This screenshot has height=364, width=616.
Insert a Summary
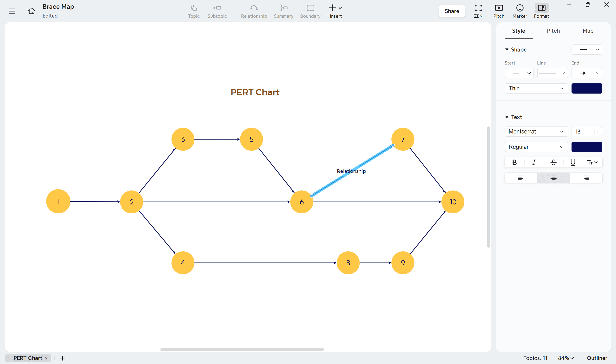tap(283, 11)
